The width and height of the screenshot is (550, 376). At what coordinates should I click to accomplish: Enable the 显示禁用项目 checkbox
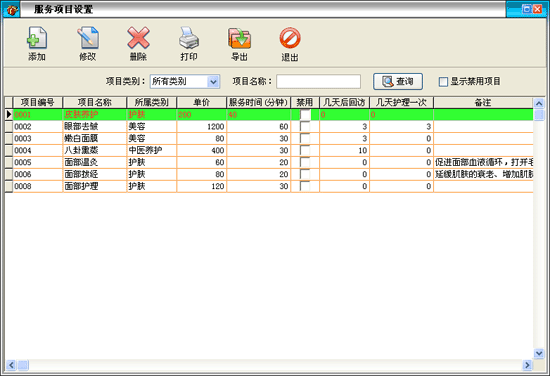(443, 82)
